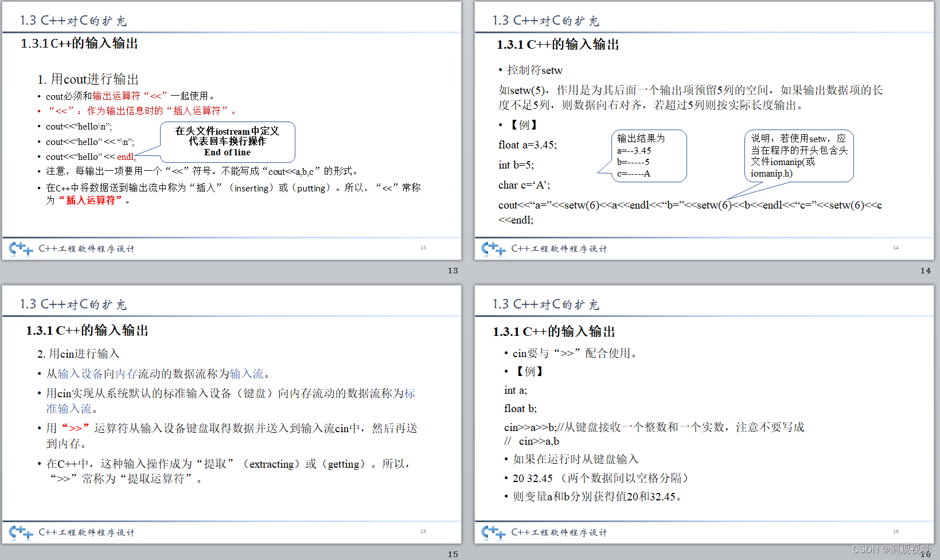Click the 'cin>>a>>b;' code line on slide 16
The image size is (940, 560).
click(x=654, y=427)
